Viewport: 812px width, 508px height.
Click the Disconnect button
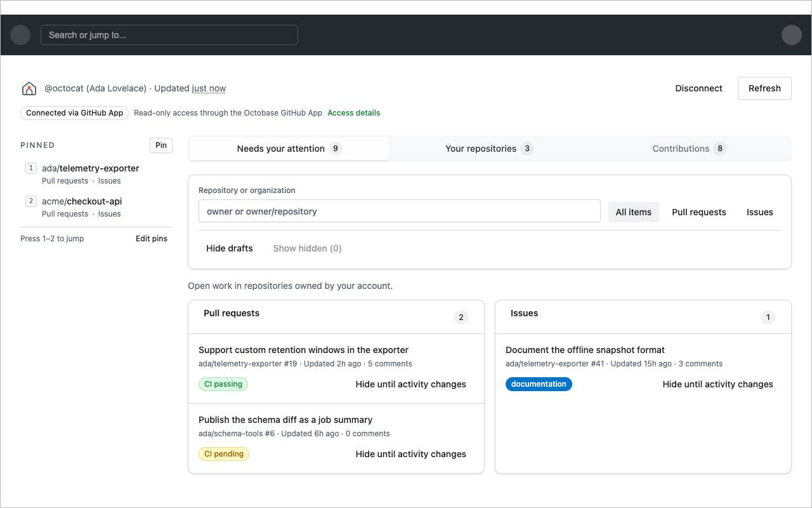[x=699, y=88]
